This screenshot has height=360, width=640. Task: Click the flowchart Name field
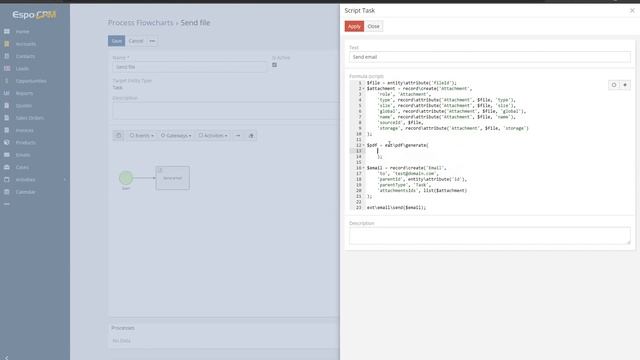(x=189, y=67)
